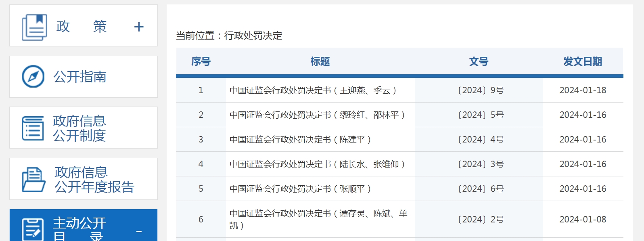This screenshot has height=241, width=644.
Task: Click the policy document bookmark icon
Action: pyautogui.click(x=34, y=27)
